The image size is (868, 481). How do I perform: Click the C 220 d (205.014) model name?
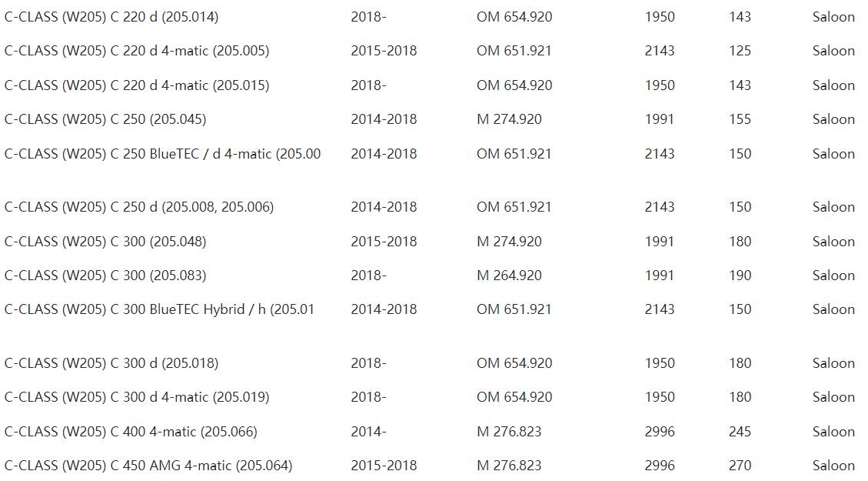pos(111,17)
